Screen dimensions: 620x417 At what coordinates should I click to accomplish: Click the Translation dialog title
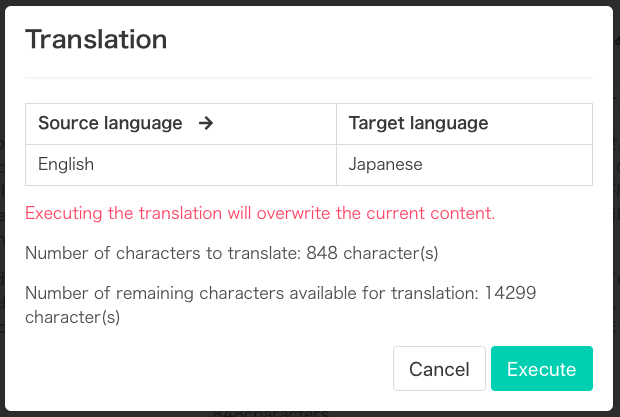click(96, 40)
